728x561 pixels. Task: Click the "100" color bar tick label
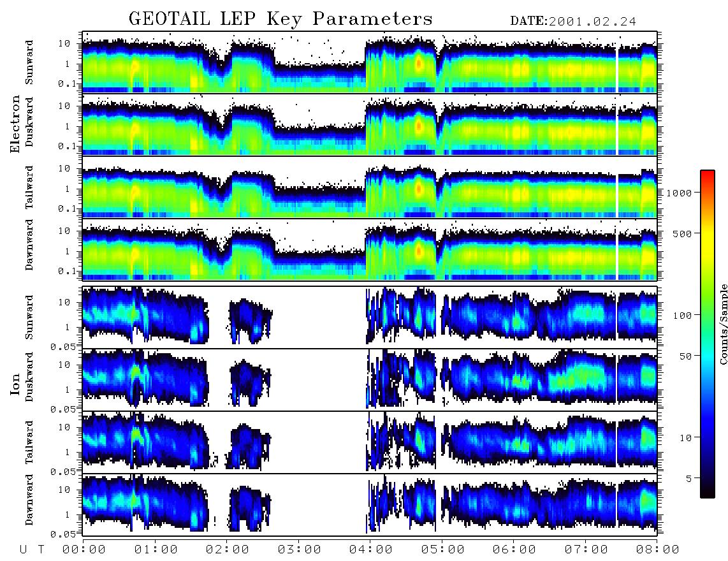coord(683,316)
